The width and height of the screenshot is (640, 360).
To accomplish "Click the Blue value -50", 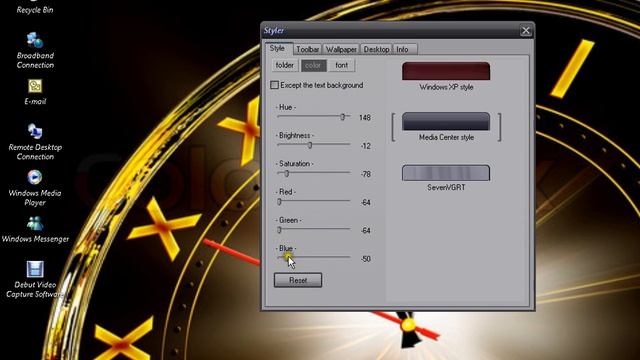I will (x=365, y=259).
